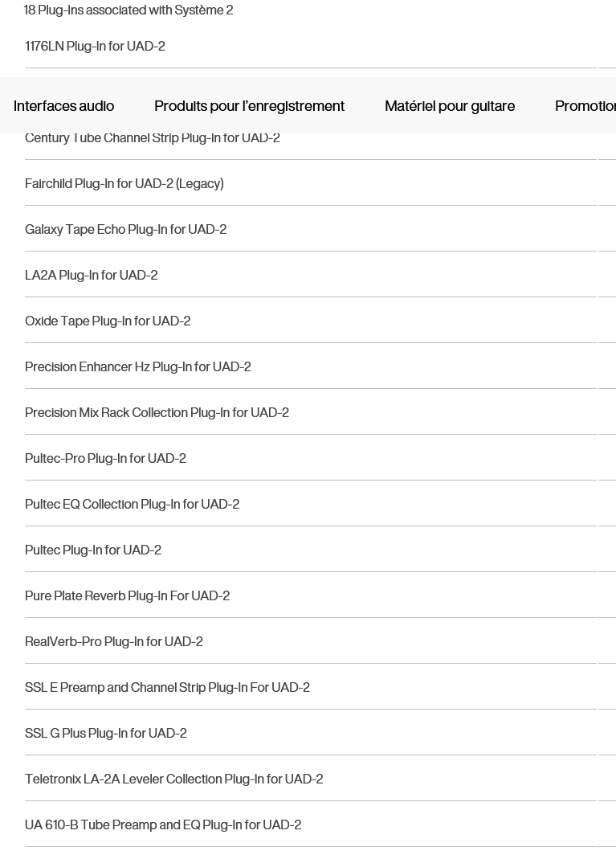Click 1176LN Plug-In for UAD-2
The image size is (616, 851).
(95, 46)
